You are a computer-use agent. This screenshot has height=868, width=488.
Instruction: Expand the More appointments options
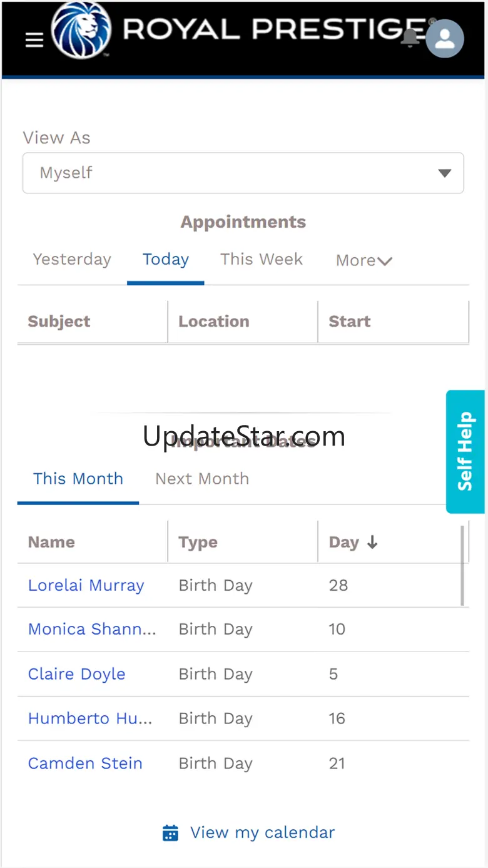(363, 260)
